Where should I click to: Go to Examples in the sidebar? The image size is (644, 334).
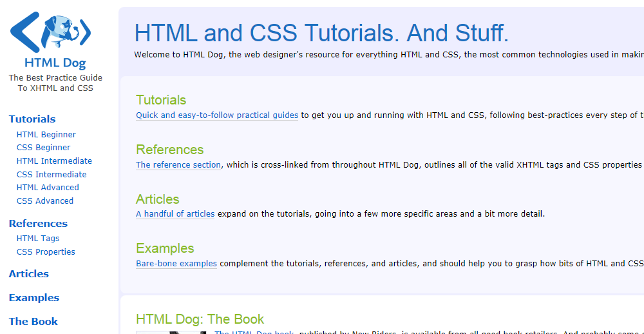click(34, 298)
